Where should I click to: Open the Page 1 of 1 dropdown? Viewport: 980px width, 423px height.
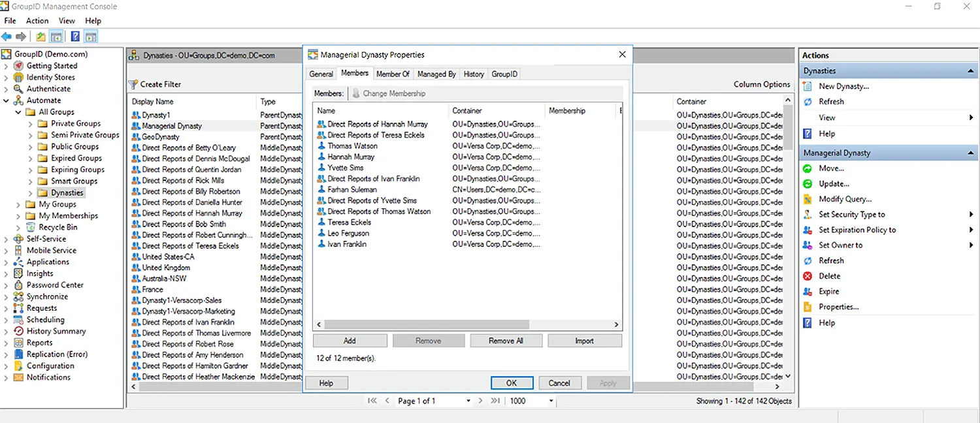pyautogui.click(x=468, y=401)
